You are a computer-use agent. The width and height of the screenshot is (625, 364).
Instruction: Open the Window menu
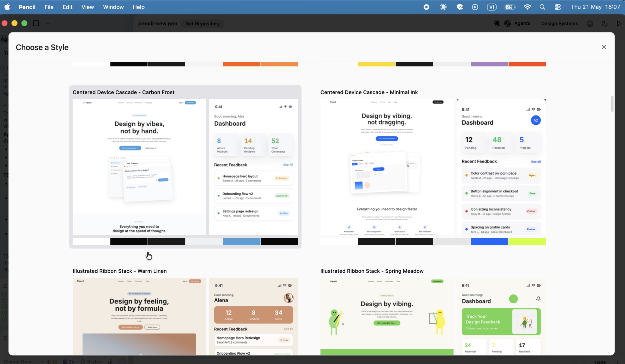tap(113, 7)
